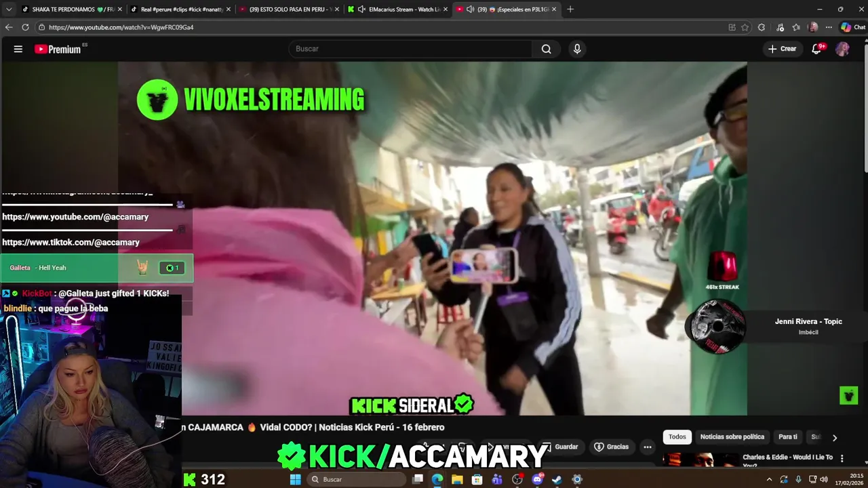
Task: Mute audio icon on ElMacarius Stream tab
Action: pos(362,9)
